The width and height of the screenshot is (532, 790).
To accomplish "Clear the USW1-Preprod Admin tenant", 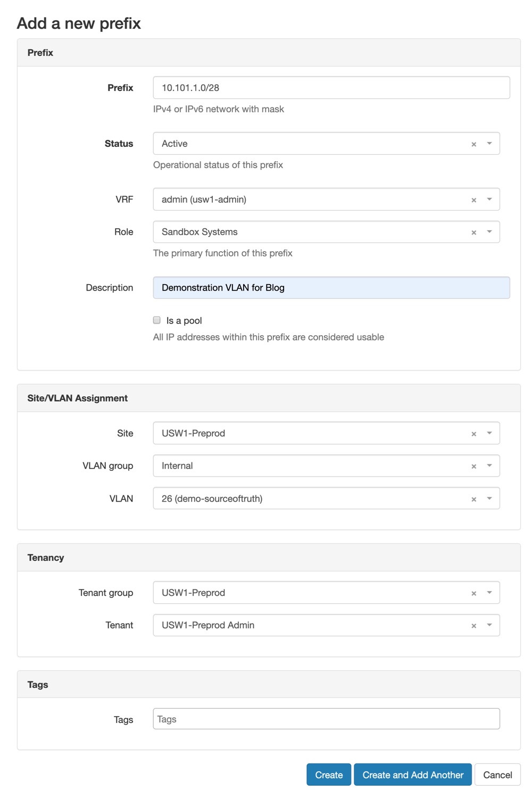I will point(473,626).
